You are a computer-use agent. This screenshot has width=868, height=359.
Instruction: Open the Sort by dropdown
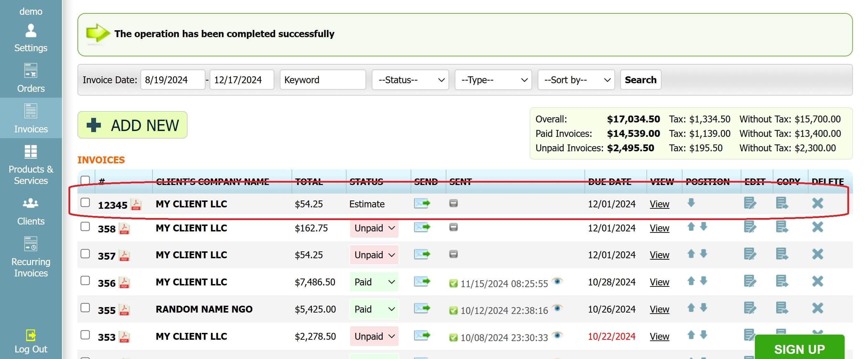576,80
